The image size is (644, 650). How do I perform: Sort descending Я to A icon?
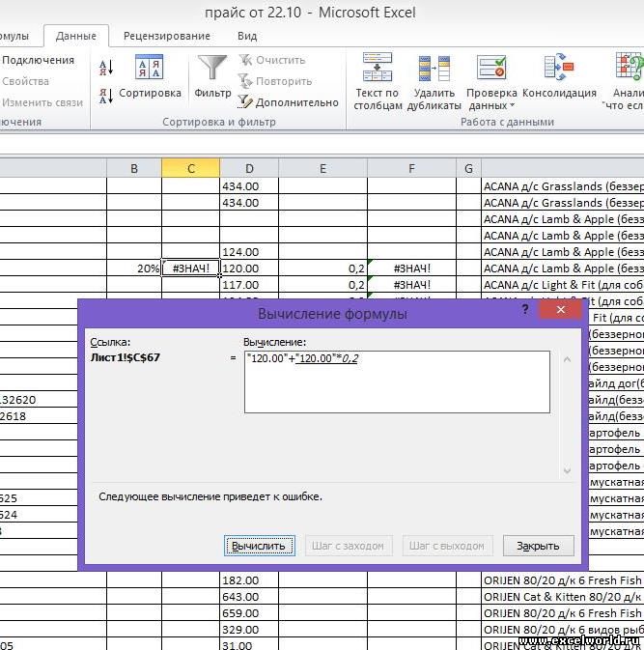[105, 96]
